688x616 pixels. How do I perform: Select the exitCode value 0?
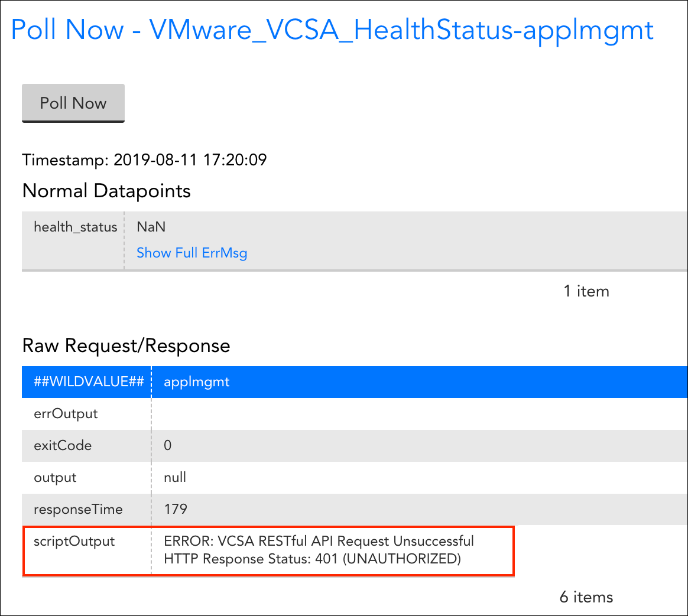point(168,446)
